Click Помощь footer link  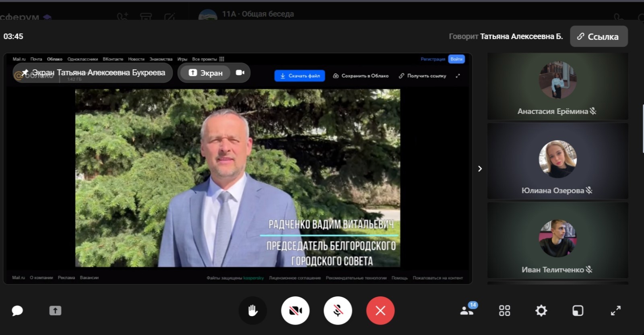[x=400, y=278]
